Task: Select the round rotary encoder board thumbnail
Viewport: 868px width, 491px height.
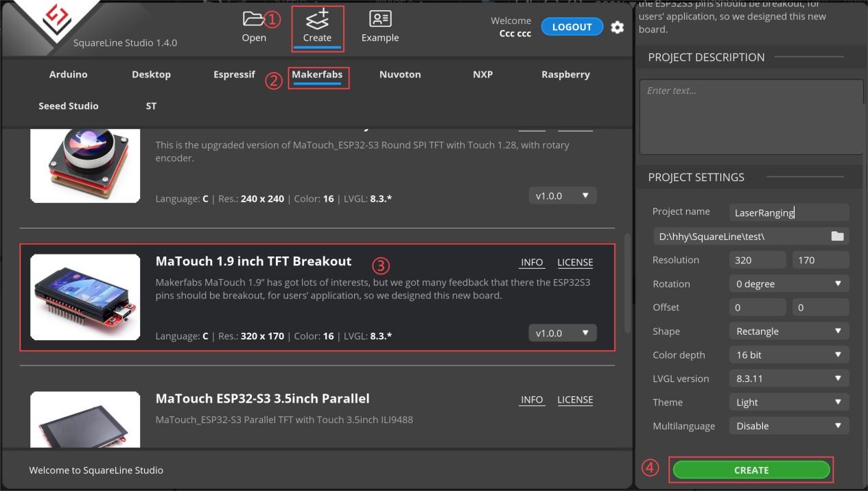Action: tap(85, 165)
